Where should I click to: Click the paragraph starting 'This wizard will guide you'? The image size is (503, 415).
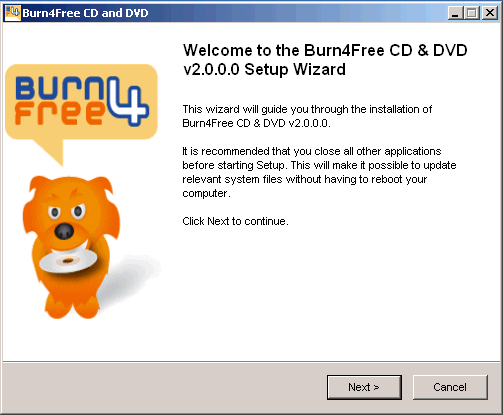point(307,116)
